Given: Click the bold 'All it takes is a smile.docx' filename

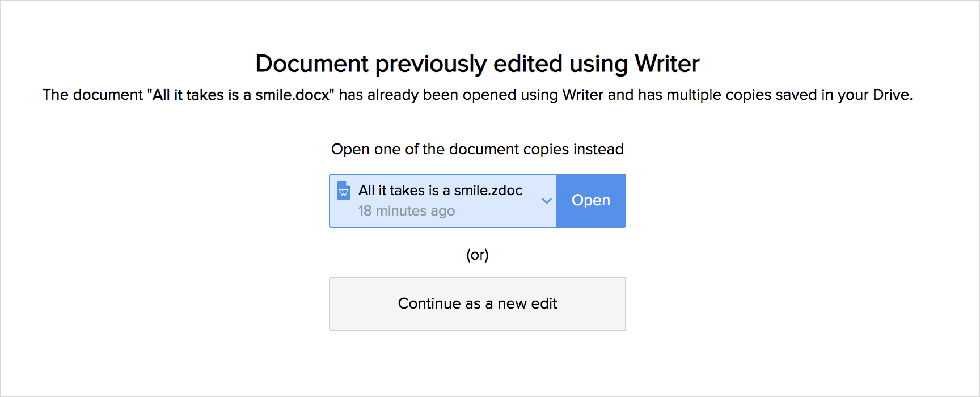Looking at the screenshot, I should pyautogui.click(x=242, y=95).
